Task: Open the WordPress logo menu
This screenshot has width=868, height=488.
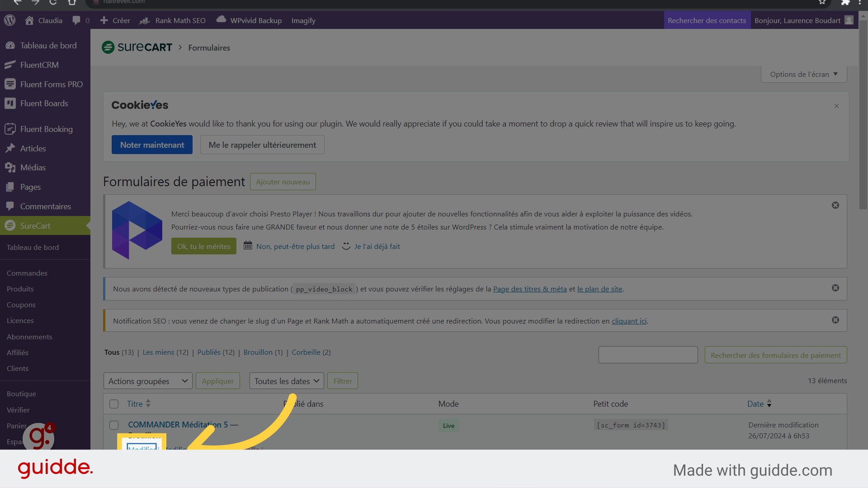Action: (x=9, y=20)
